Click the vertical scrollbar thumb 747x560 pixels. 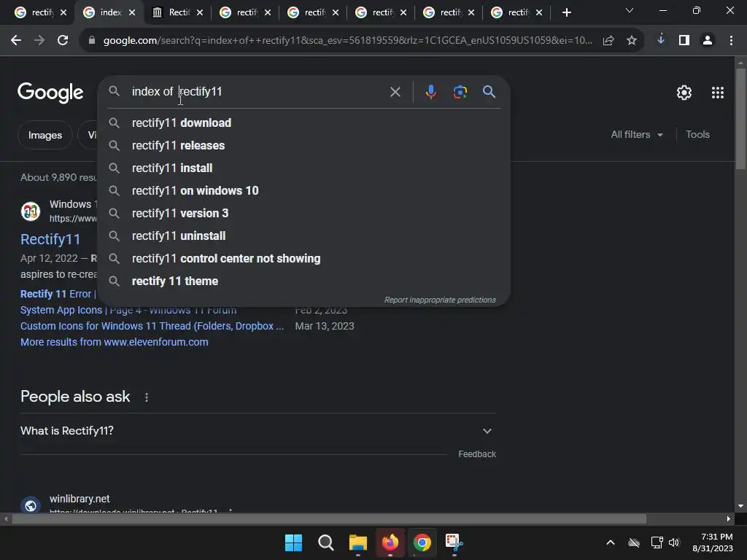pyautogui.click(x=740, y=119)
